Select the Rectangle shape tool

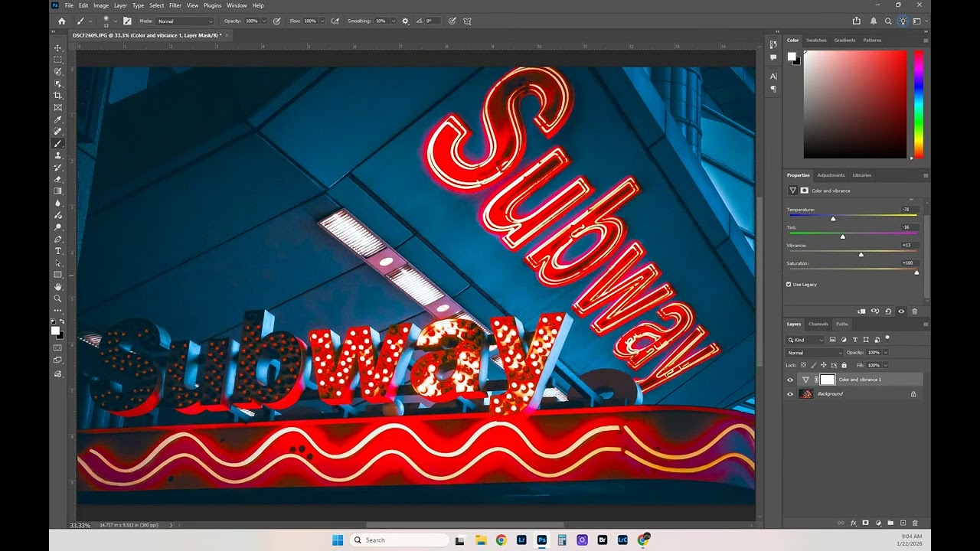pos(57,275)
